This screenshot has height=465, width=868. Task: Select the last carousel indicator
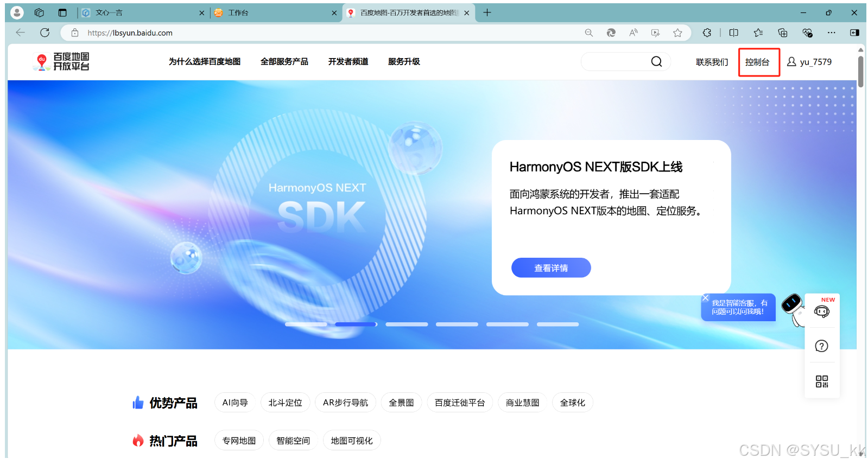558,324
